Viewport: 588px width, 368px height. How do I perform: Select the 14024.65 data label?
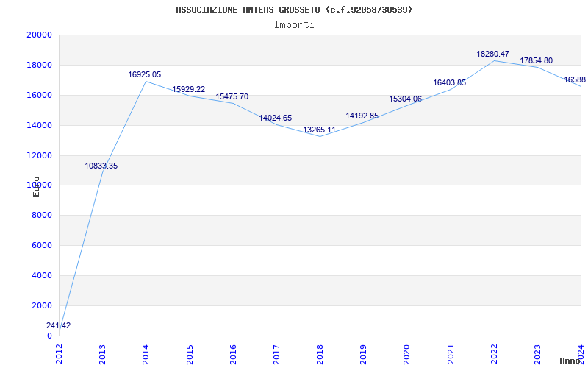pyautogui.click(x=275, y=118)
